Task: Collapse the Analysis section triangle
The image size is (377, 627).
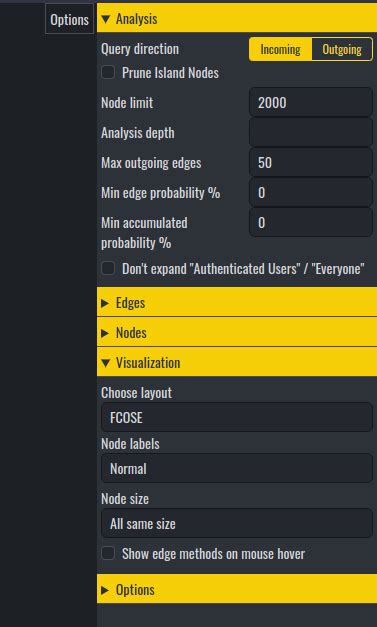Action: 106,19
